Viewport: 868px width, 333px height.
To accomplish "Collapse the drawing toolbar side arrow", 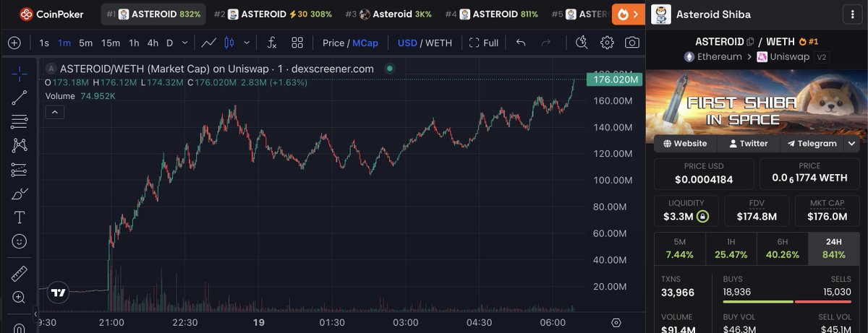I will (x=36, y=314).
